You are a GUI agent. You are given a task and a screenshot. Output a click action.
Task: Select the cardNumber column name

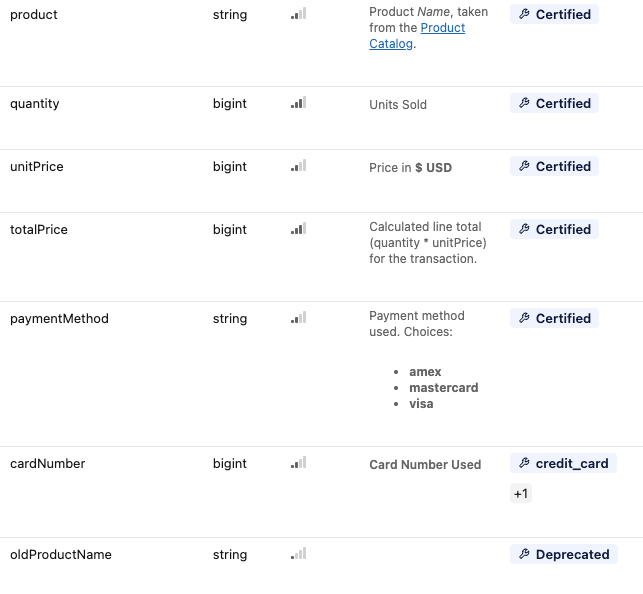(48, 464)
